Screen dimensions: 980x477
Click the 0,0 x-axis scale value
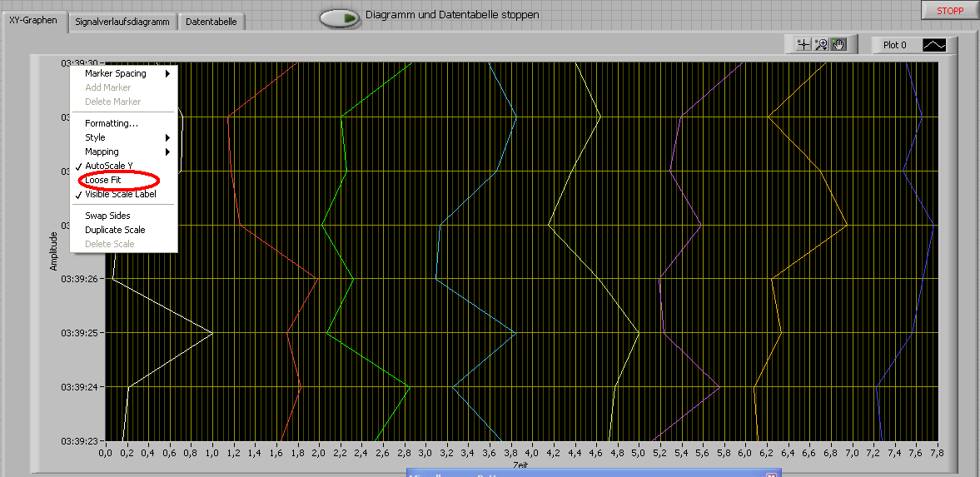coord(106,453)
